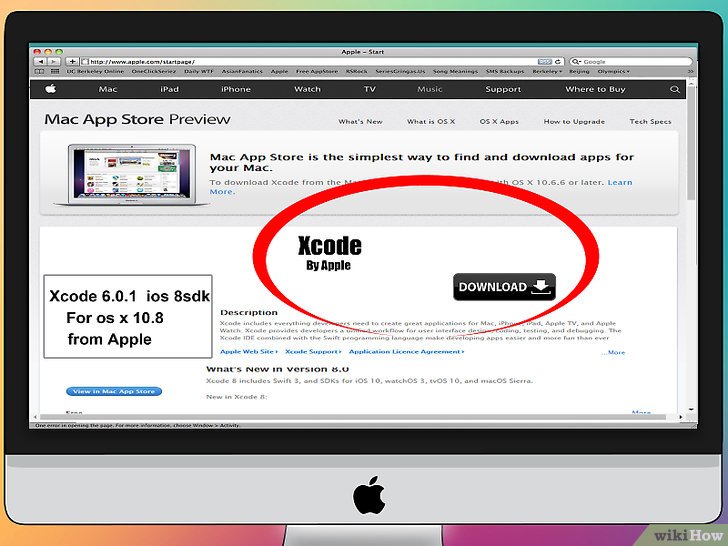Click the search magnifier in Apple nav

tap(675, 89)
